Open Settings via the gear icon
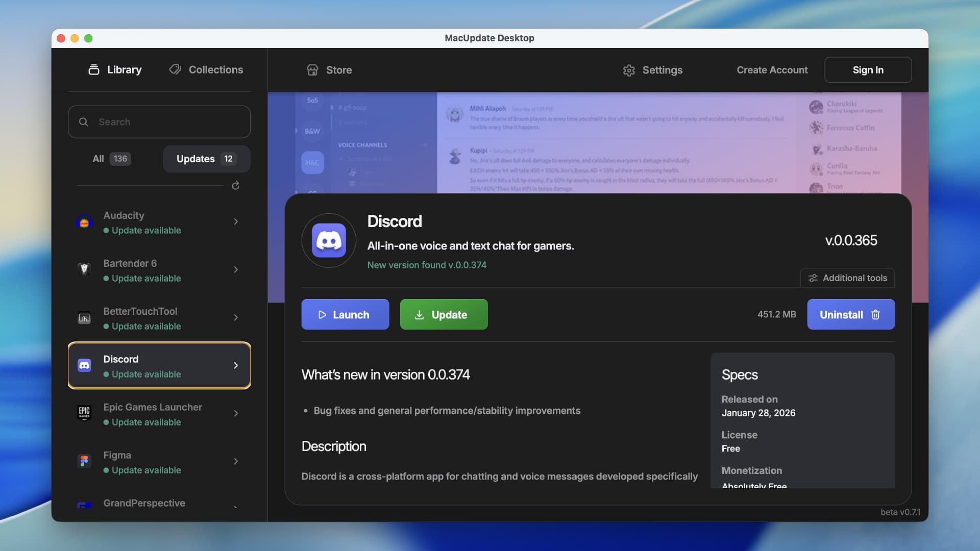 (x=629, y=70)
